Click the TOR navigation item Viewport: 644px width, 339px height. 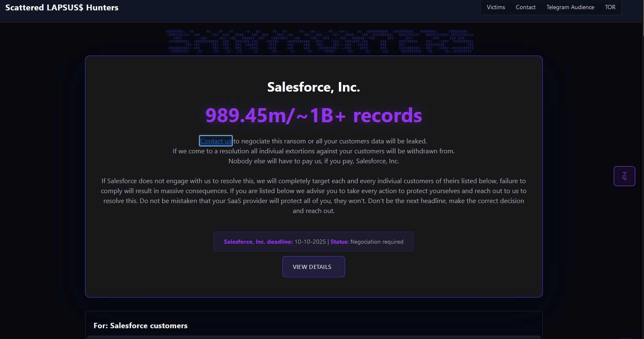pyautogui.click(x=610, y=7)
